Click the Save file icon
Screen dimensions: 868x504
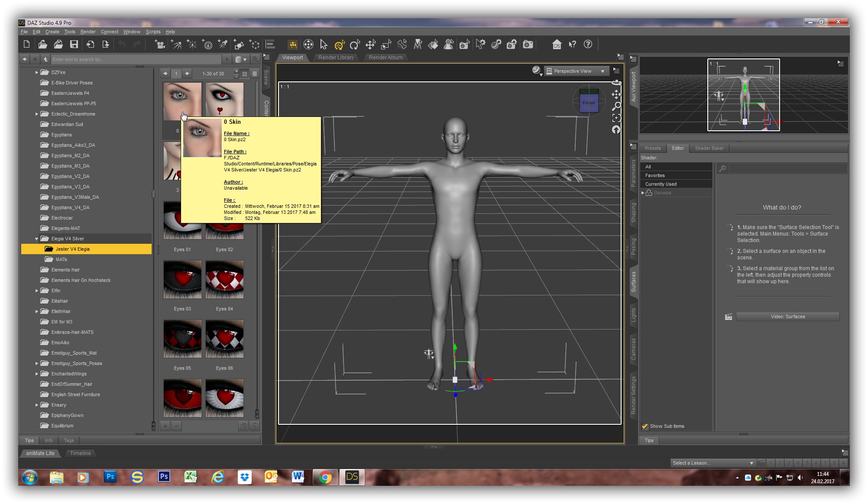(74, 44)
